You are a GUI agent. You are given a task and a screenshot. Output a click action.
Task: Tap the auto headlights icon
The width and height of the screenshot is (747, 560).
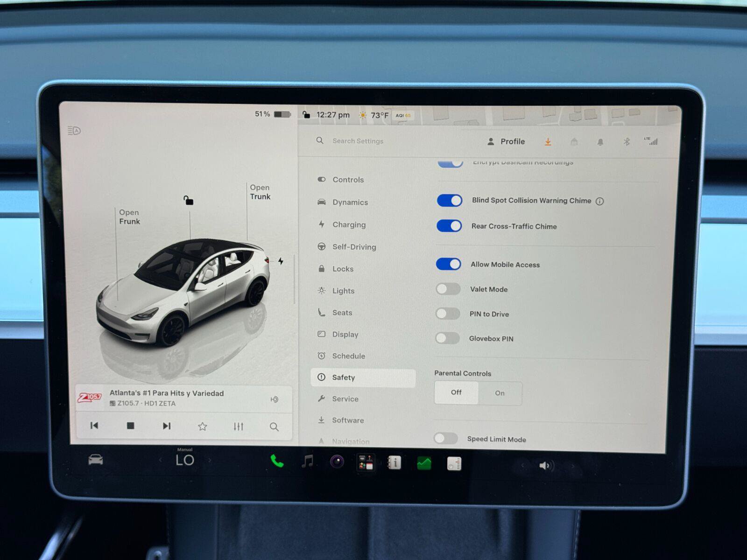[x=74, y=131]
